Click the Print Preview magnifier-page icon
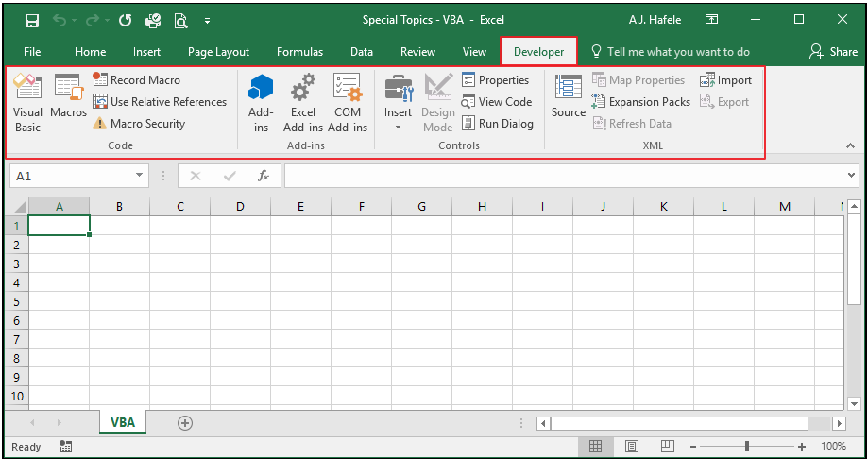868x460 pixels. (x=181, y=21)
